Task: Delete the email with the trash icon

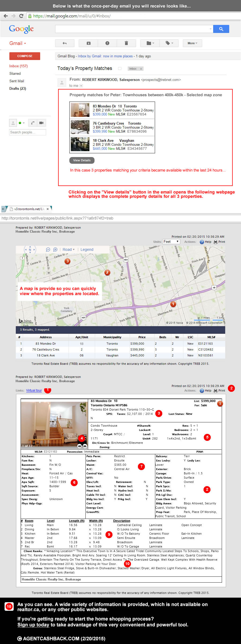Action: pyautogui.click(x=126, y=43)
